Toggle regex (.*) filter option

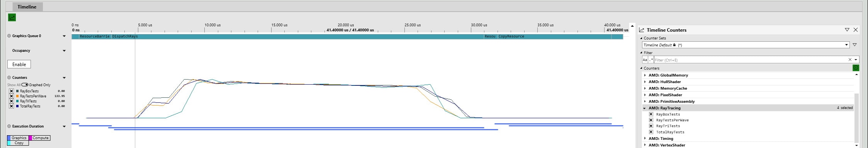tap(651, 60)
